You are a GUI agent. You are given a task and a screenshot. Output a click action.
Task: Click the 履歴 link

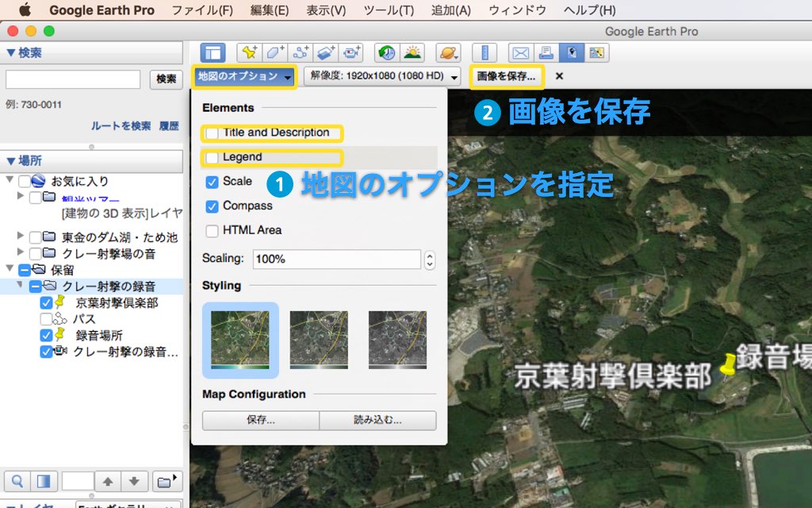point(169,126)
